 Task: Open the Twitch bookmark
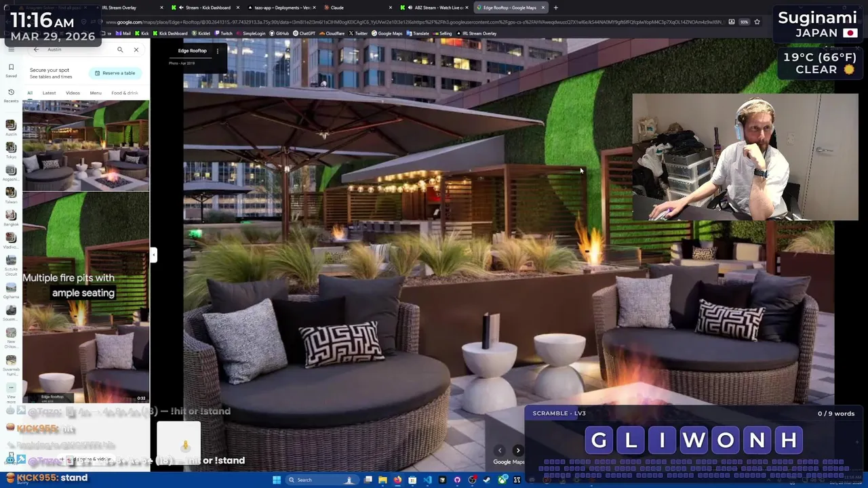tap(223, 33)
